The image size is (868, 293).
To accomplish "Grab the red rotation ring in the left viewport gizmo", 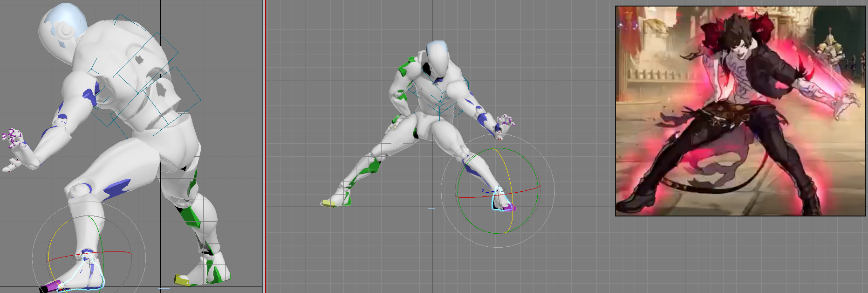I will coord(89,254).
